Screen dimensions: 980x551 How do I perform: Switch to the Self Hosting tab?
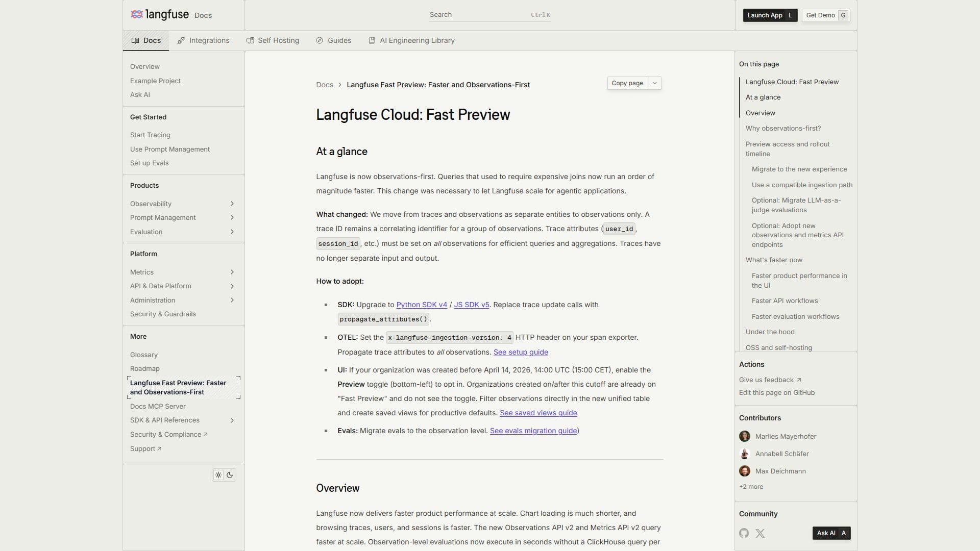(273, 40)
